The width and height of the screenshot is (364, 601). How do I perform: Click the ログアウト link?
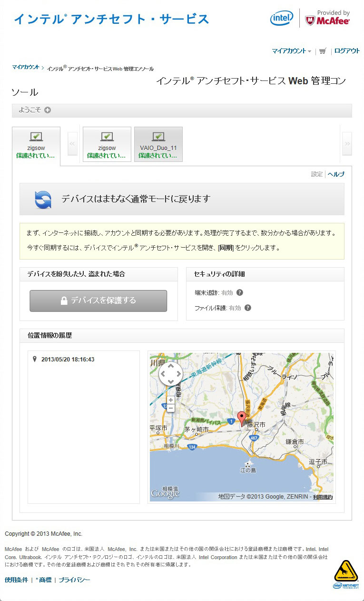347,51
